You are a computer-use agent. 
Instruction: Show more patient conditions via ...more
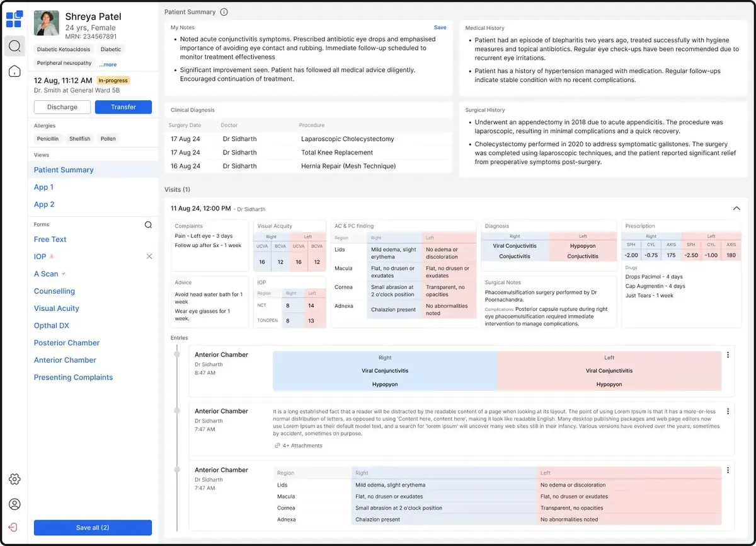click(x=108, y=64)
